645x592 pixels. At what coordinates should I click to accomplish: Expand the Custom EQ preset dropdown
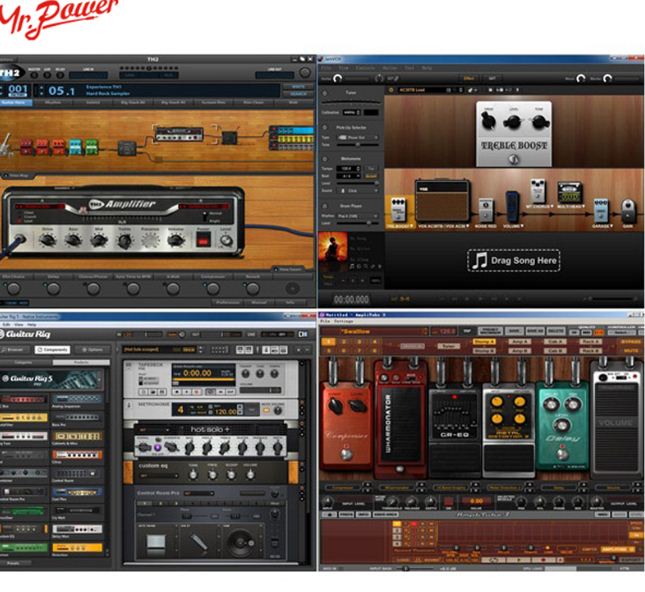coord(159,476)
